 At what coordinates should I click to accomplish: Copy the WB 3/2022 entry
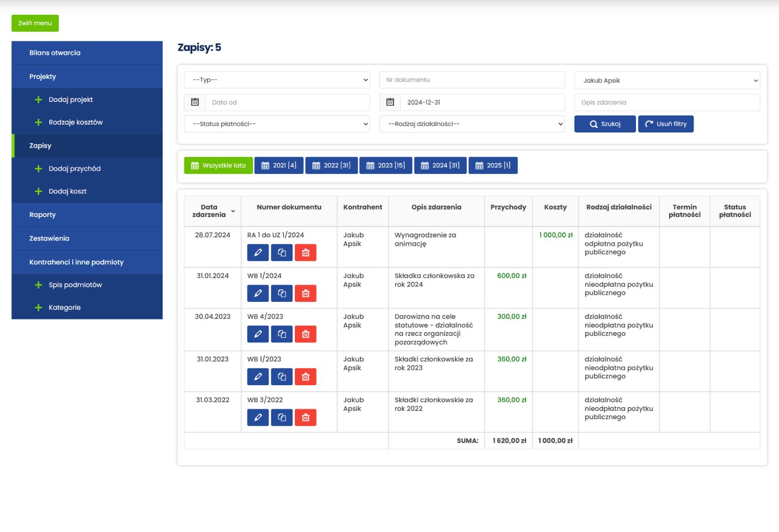point(282,418)
